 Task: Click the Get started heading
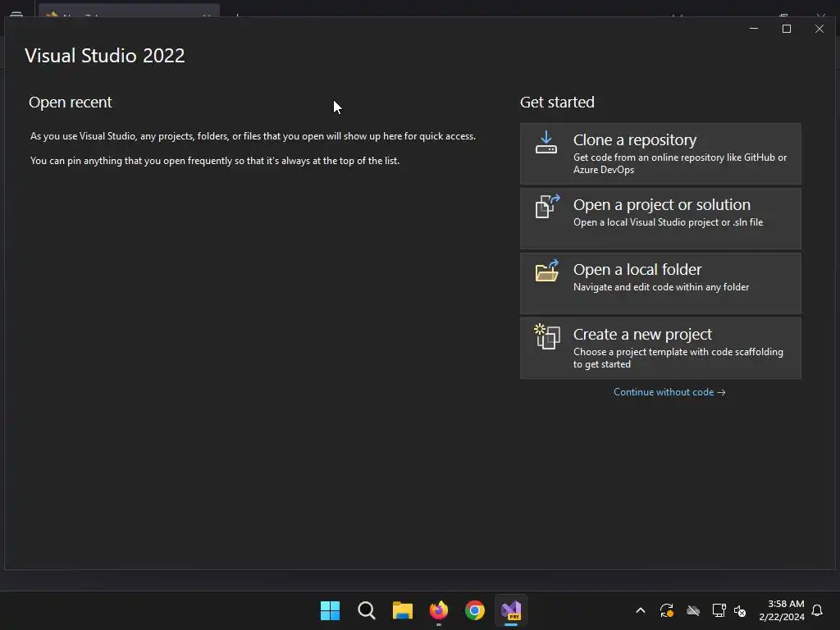(x=557, y=103)
